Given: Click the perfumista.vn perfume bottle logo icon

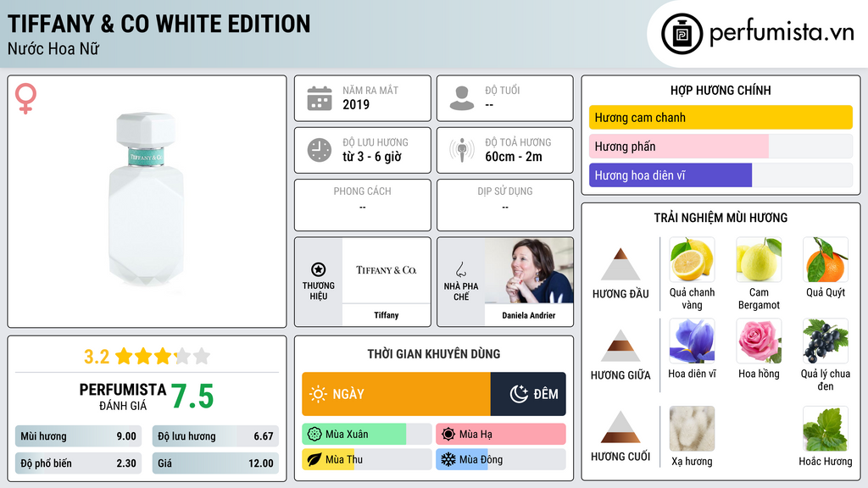Looking at the screenshot, I should click(x=682, y=34).
